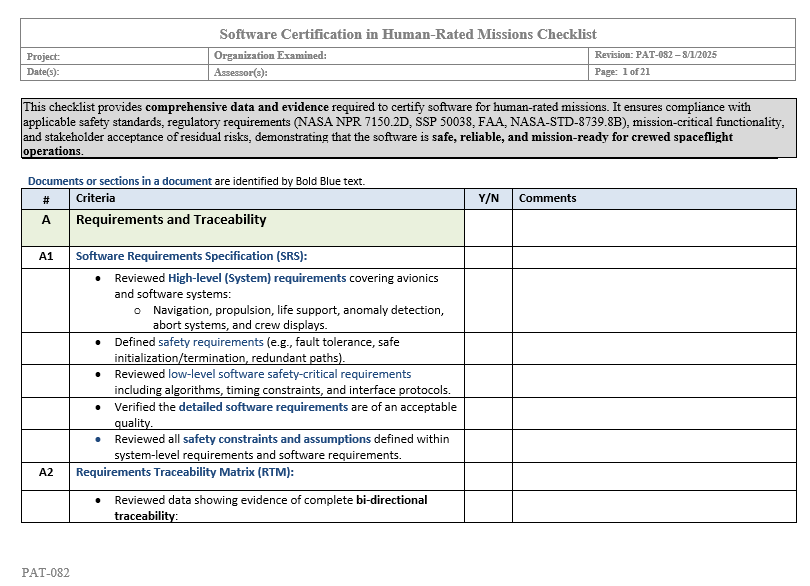
Task: Click the Page 1 of 21 indicator
Action: coord(623,72)
